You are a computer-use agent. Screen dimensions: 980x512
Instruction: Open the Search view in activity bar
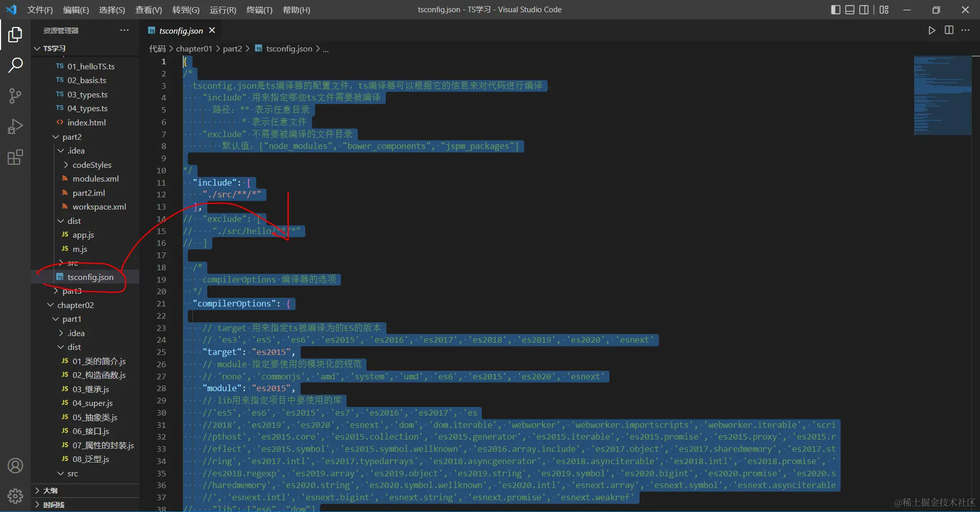point(15,65)
